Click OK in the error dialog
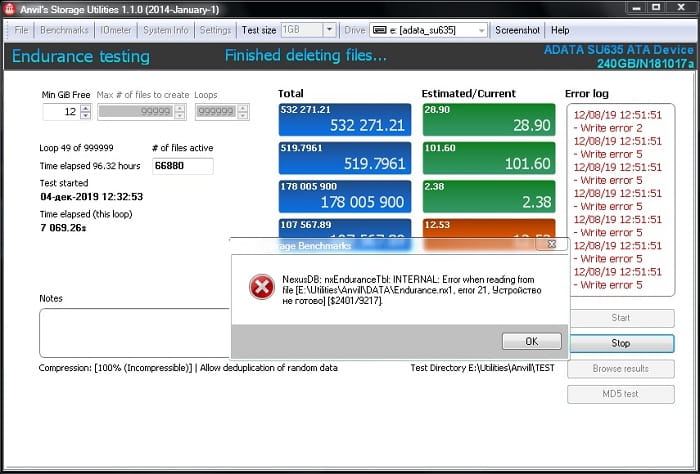Image resolution: width=700 pixels, height=474 pixels. click(531, 341)
